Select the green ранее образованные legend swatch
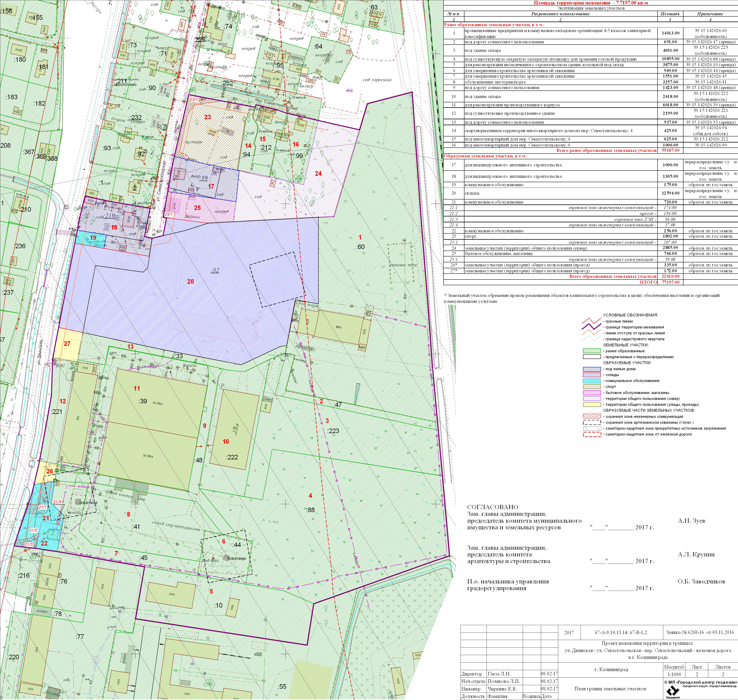Screen dimensions: 738x700 [x=592, y=351]
